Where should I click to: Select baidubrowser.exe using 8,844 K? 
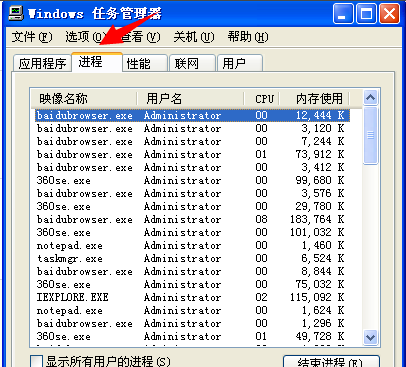pos(192,271)
